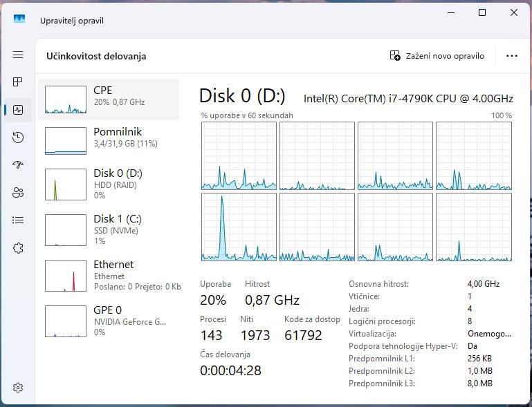Select the CPE performance entry
The image size is (532, 407).
tap(109, 100)
